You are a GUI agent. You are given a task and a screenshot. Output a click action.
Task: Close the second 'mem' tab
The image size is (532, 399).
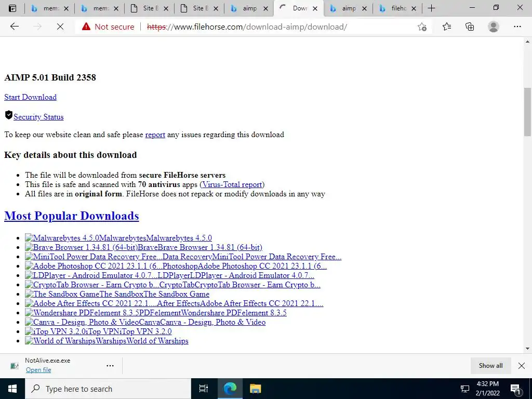(x=116, y=9)
